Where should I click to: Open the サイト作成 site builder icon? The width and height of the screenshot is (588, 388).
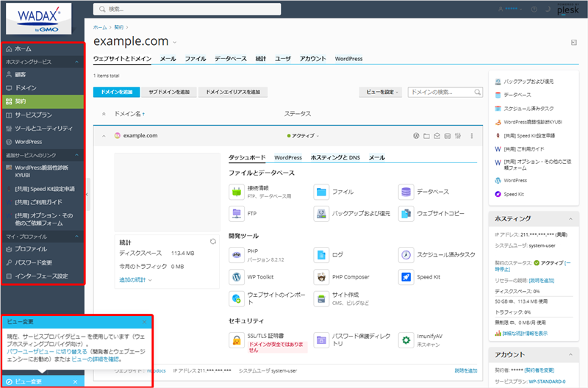pos(321,299)
